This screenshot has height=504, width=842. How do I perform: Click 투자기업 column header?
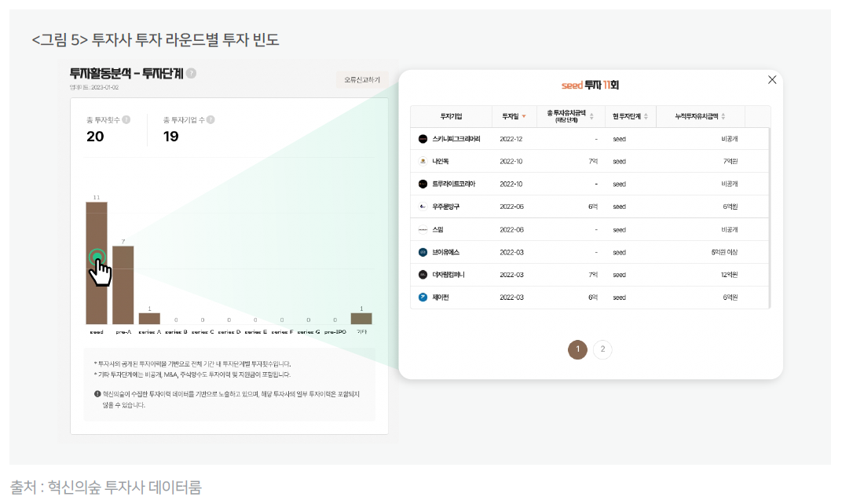[451, 116]
